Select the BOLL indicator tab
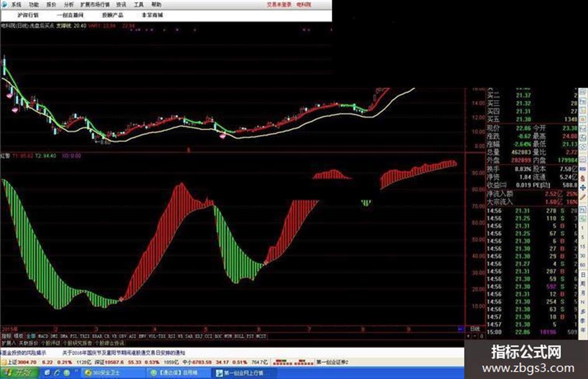The height and width of the screenshot is (379, 588). (239, 336)
